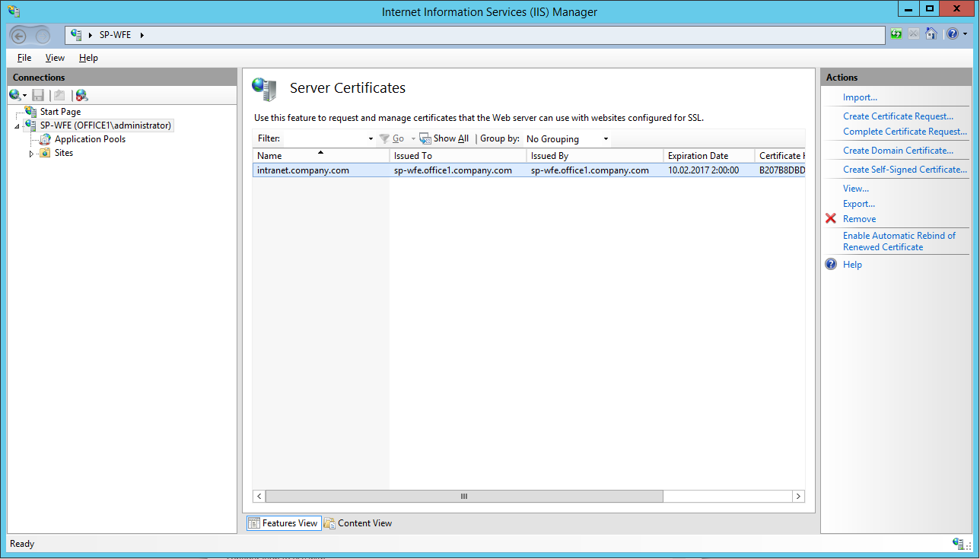The width and height of the screenshot is (980, 559).
Task: Click the Help link in Actions pane
Action: [x=852, y=265]
